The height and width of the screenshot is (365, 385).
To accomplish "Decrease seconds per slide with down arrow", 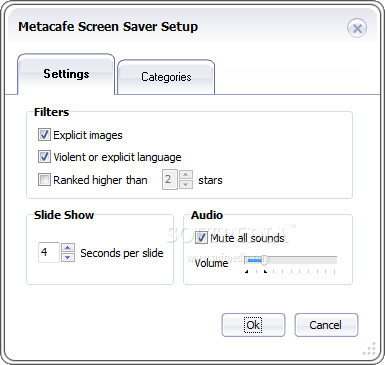I will [x=68, y=257].
